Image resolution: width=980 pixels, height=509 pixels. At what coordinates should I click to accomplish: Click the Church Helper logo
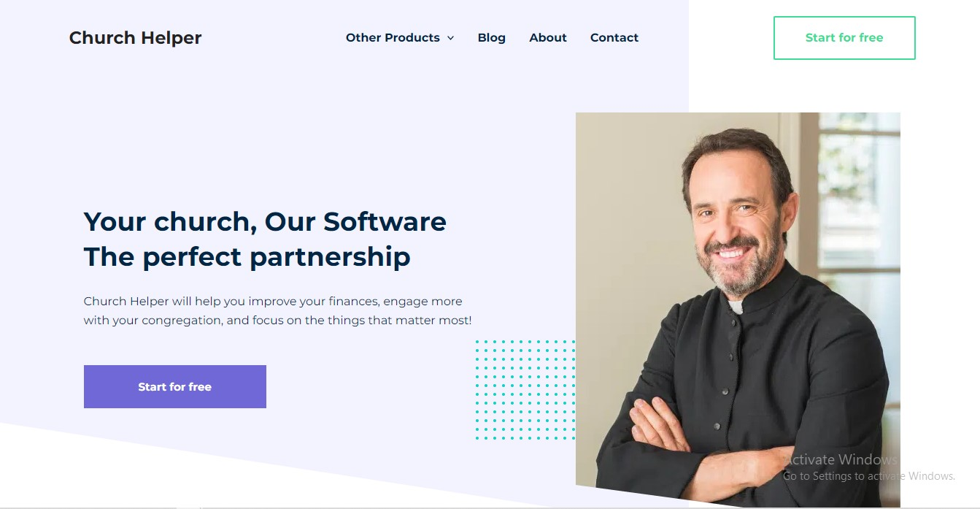[135, 38]
